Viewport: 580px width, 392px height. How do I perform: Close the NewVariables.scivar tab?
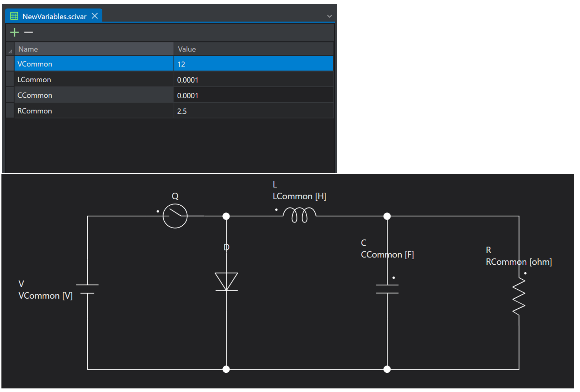point(95,16)
